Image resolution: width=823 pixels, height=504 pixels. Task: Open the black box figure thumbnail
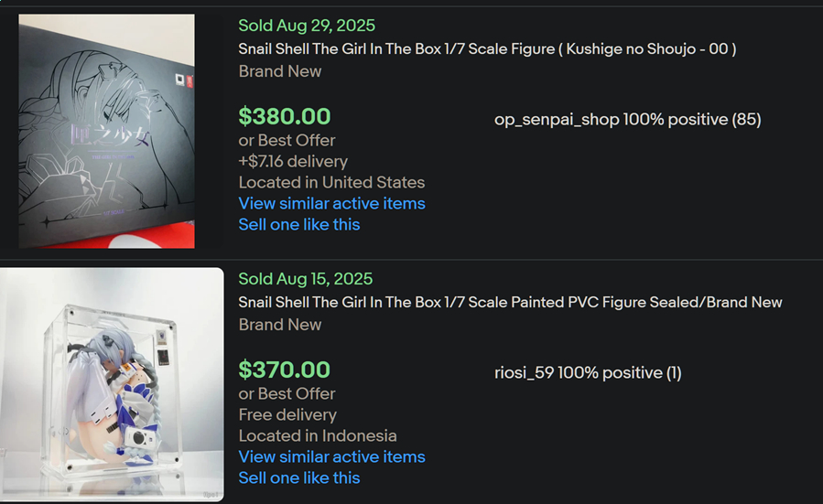[x=106, y=131]
